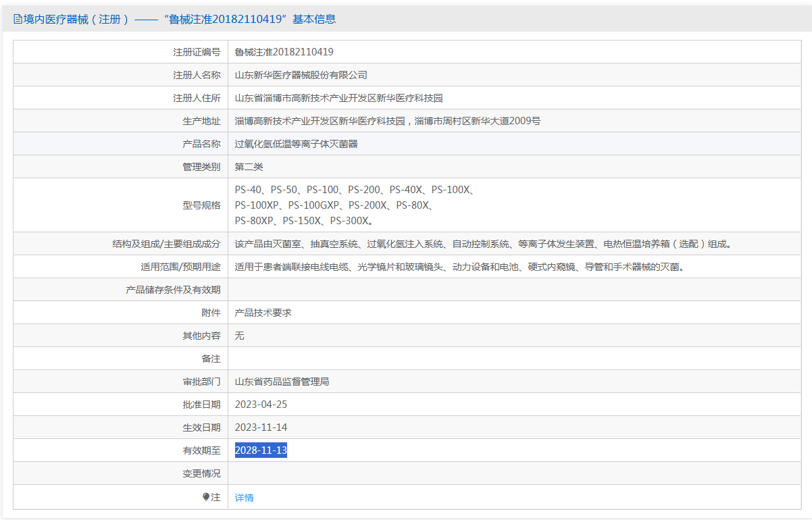Click the 管理类别 label
Screen dimensions: 812x520
pyautogui.click(x=201, y=167)
